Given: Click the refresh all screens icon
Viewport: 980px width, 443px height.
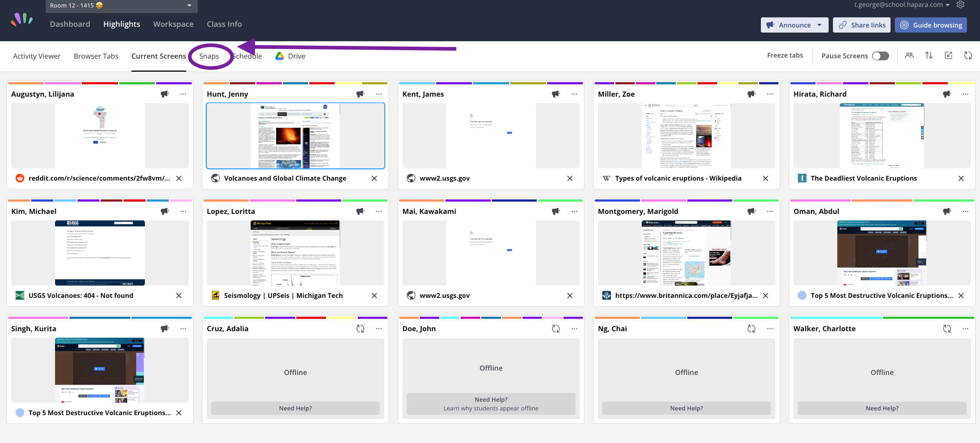Looking at the screenshot, I should [x=968, y=55].
